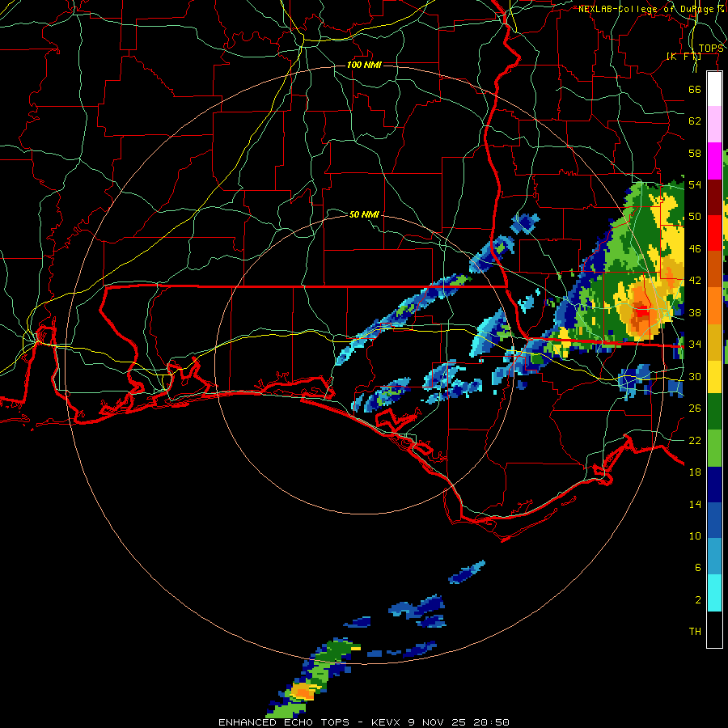
Task: Click the '14' legend value
Action: coord(695,504)
